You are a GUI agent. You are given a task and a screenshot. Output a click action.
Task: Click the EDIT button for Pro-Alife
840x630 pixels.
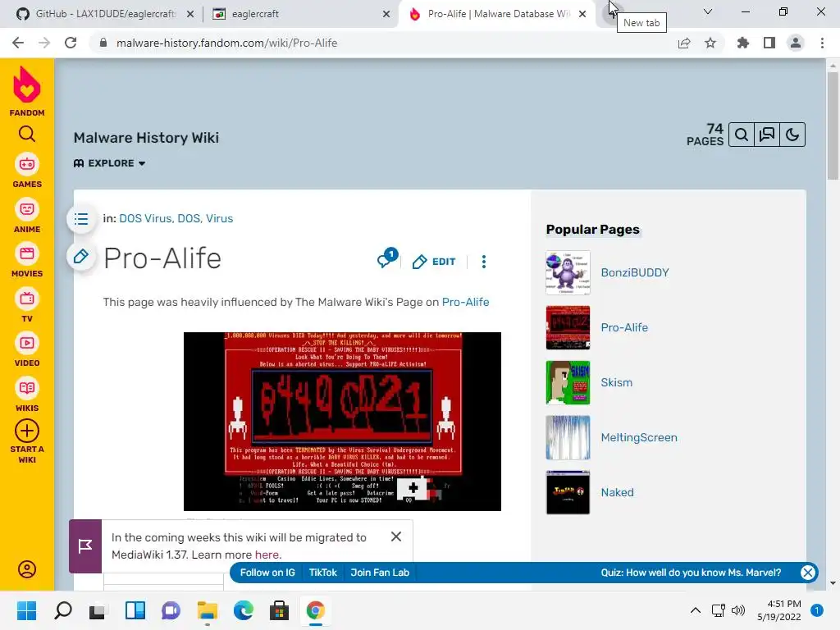click(x=434, y=262)
